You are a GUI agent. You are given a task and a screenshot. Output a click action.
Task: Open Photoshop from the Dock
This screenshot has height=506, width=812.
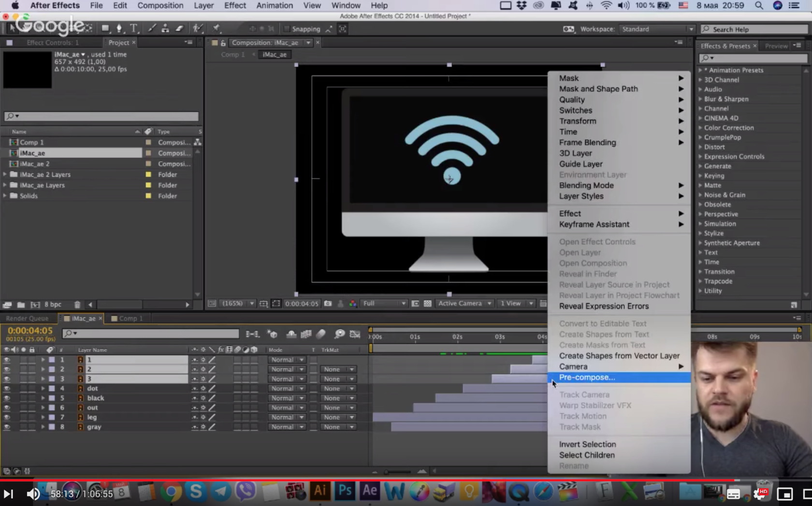tap(345, 491)
